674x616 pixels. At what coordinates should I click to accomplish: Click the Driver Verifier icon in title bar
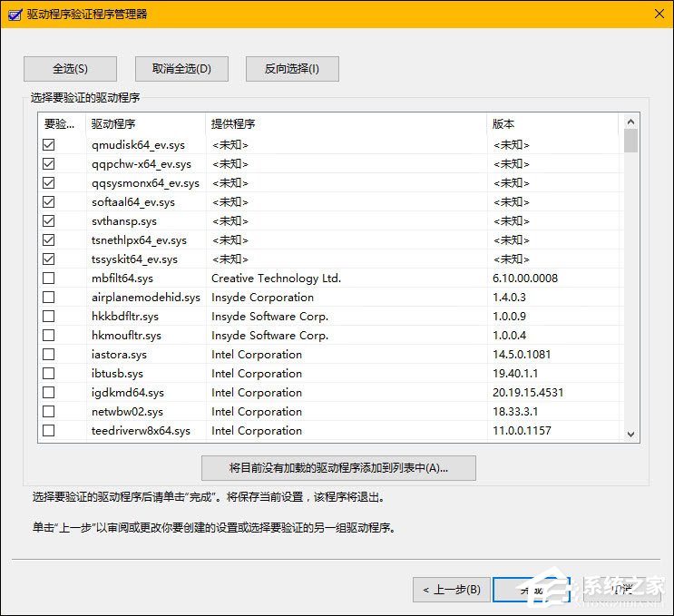coord(14,14)
